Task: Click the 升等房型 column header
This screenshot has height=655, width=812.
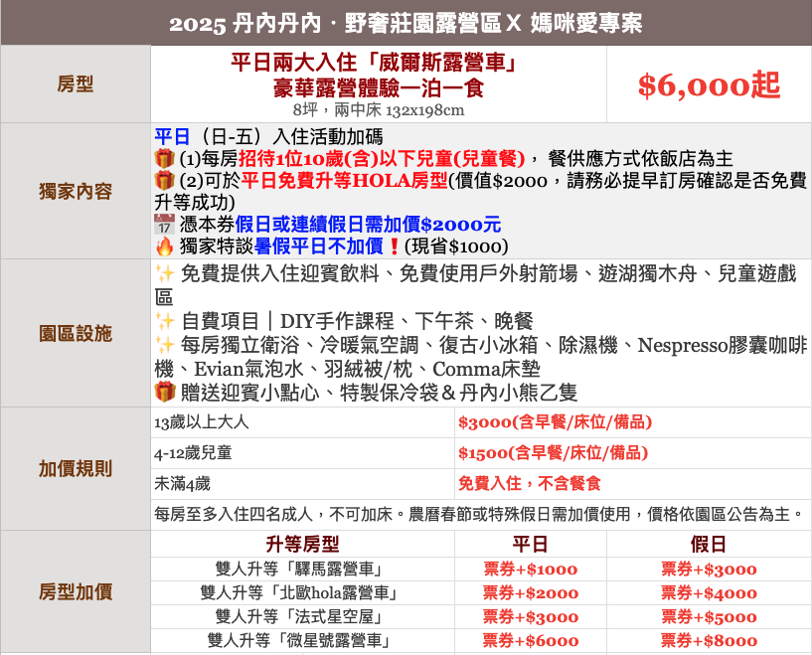Action: [302, 545]
